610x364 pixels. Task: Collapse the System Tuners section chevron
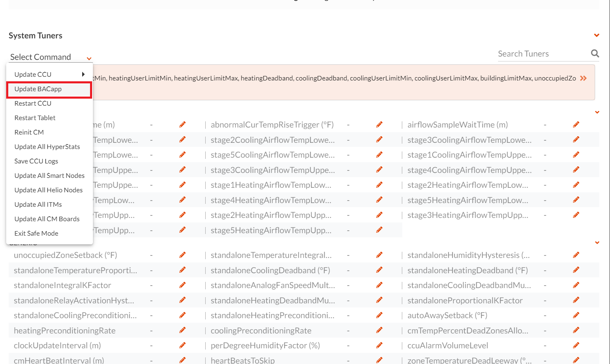[x=596, y=35]
